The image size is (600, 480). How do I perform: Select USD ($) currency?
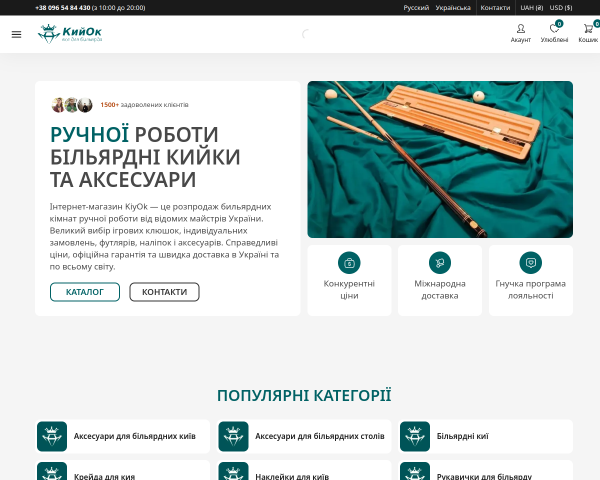(x=561, y=8)
